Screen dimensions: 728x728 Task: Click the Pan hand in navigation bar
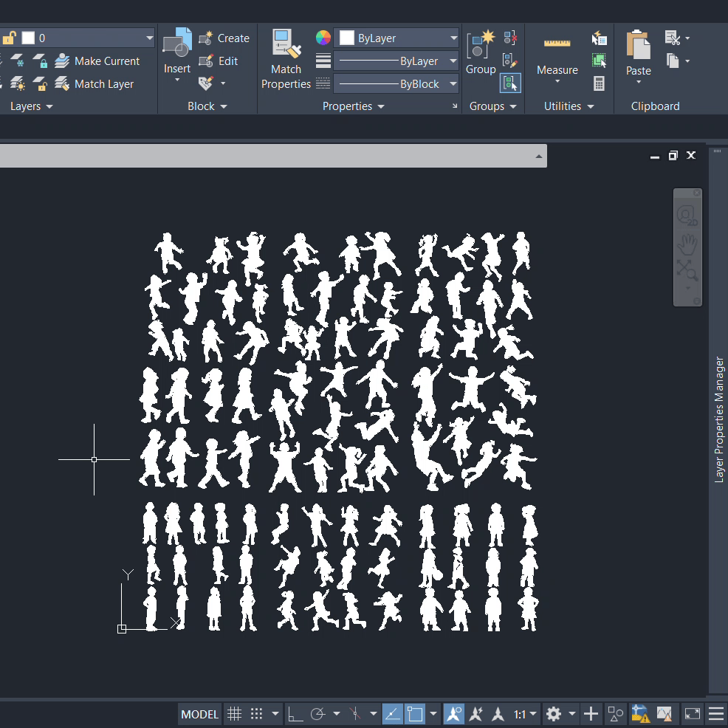pyautogui.click(x=687, y=243)
